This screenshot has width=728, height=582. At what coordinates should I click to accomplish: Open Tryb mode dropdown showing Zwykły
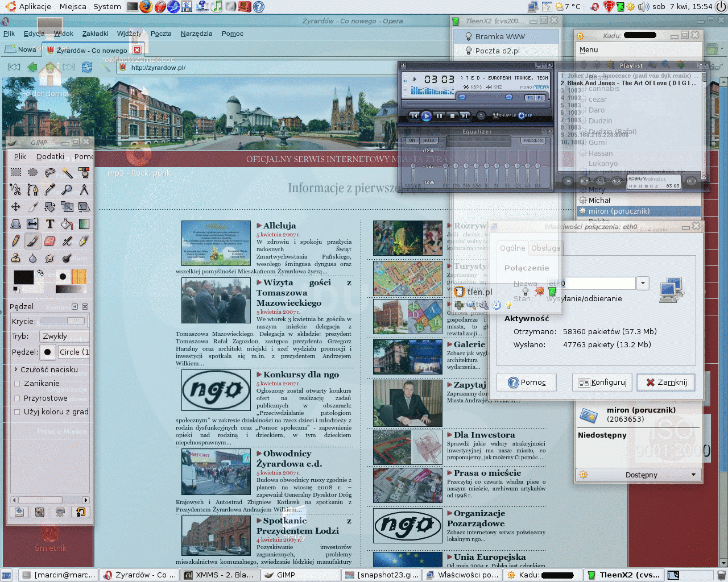click(64, 336)
